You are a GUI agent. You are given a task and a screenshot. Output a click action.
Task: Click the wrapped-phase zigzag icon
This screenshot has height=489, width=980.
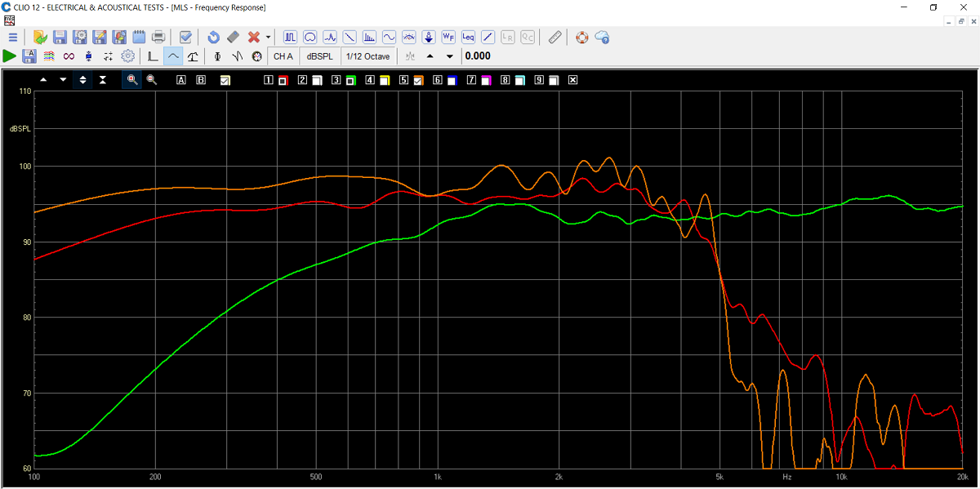[x=237, y=56]
